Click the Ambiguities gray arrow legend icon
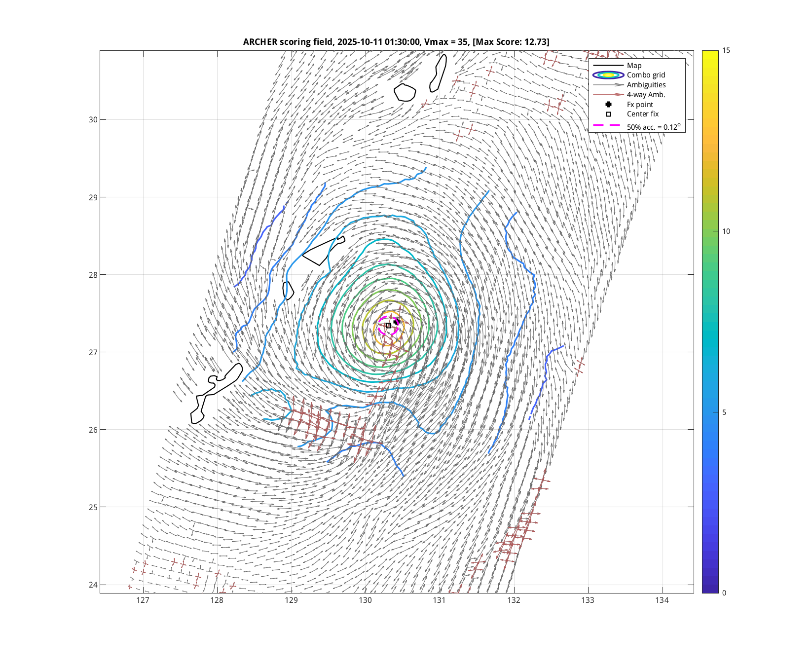 click(608, 85)
